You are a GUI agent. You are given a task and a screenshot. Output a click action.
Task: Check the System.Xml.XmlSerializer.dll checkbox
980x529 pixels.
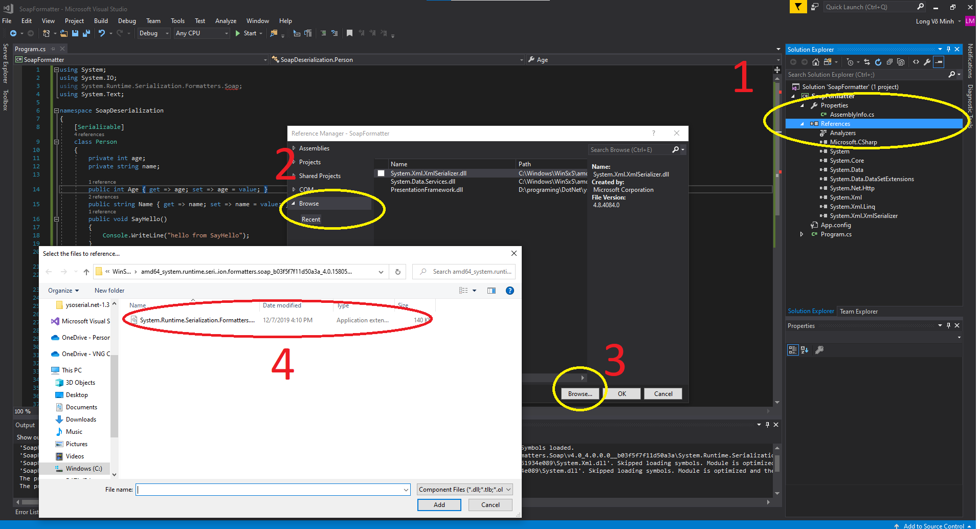[381, 173]
